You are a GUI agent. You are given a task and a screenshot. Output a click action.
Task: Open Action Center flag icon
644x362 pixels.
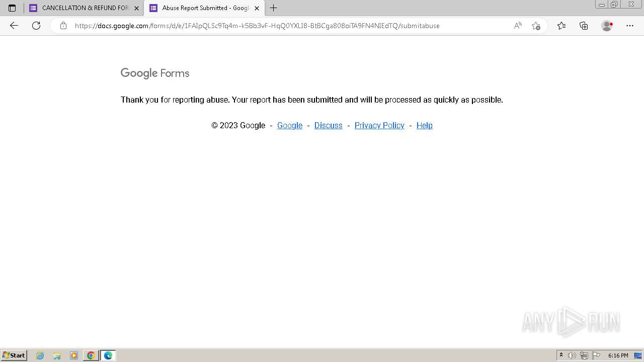[596, 355]
